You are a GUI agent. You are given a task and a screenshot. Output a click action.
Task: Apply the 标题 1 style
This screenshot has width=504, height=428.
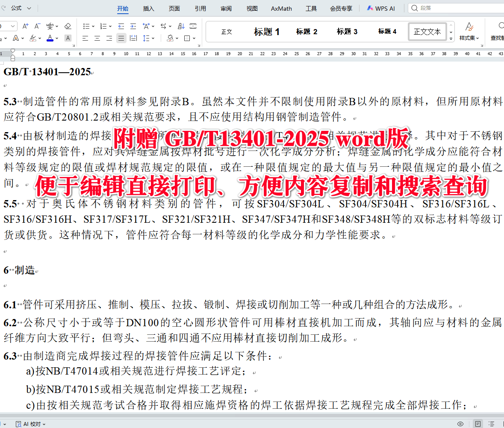[266, 31]
